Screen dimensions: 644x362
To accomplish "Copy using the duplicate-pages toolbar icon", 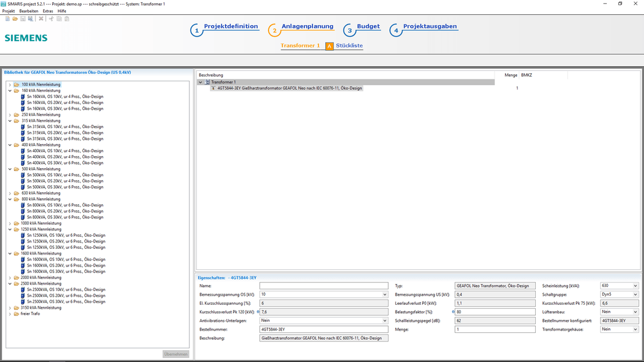I will (59, 18).
